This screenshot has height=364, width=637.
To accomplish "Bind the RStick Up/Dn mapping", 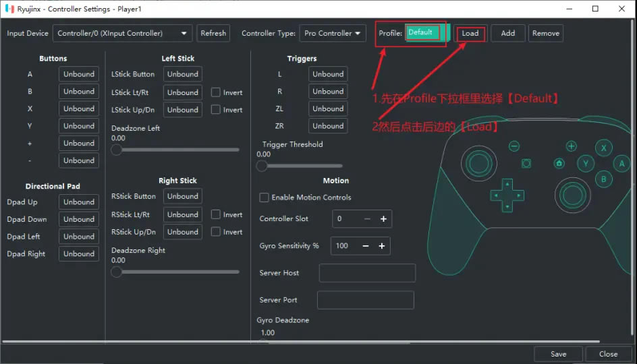I will point(183,232).
